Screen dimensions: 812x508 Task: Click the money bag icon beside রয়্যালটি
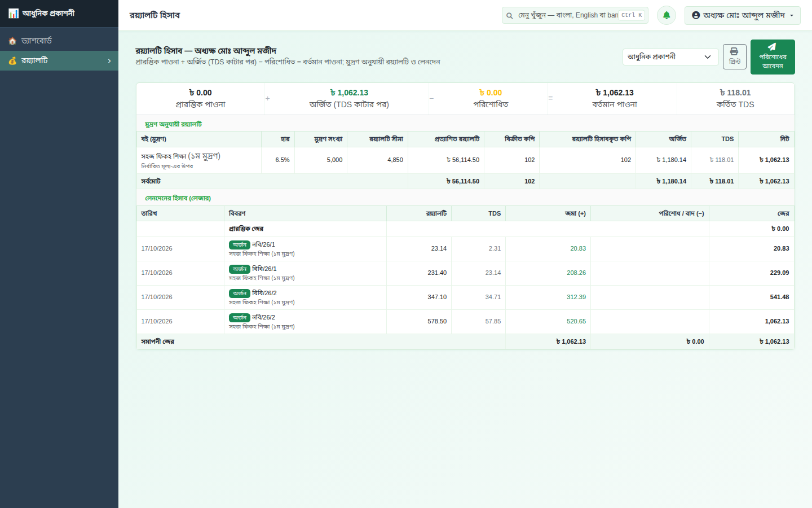(12, 60)
